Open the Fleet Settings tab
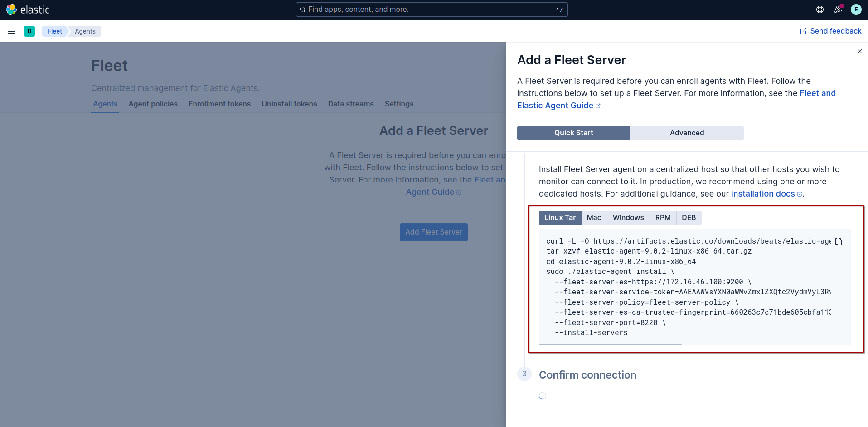Screen dimensions: 868x427 coord(399,104)
